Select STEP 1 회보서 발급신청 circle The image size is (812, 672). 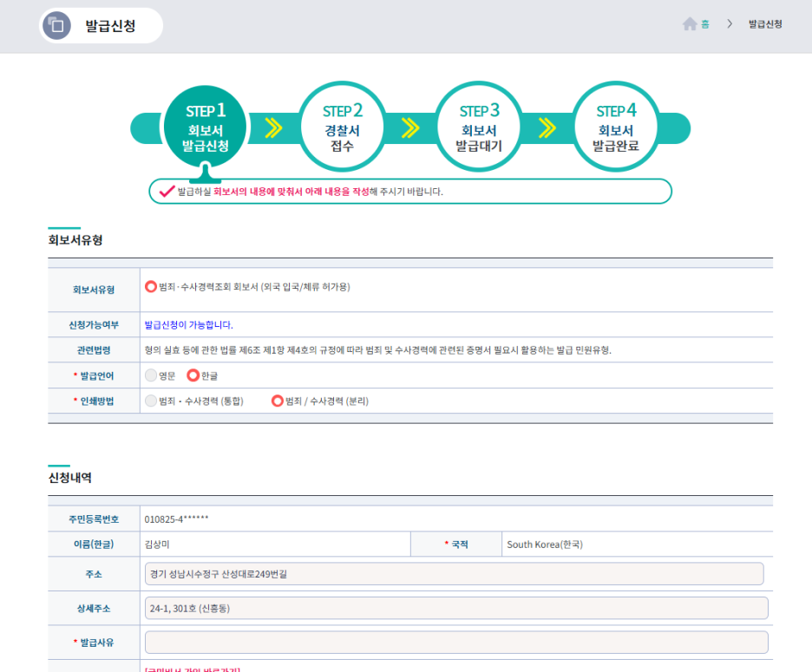click(x=205, y=127)
